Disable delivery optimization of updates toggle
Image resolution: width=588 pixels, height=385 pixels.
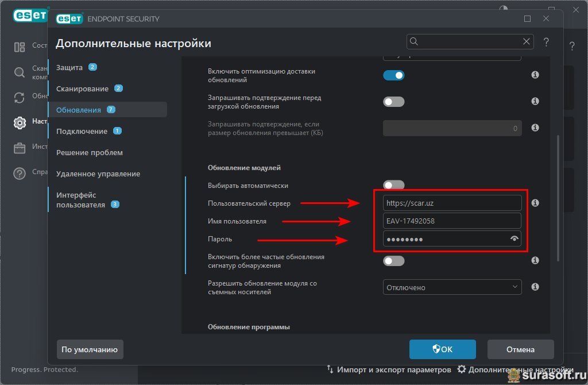[x=394, y=75]
